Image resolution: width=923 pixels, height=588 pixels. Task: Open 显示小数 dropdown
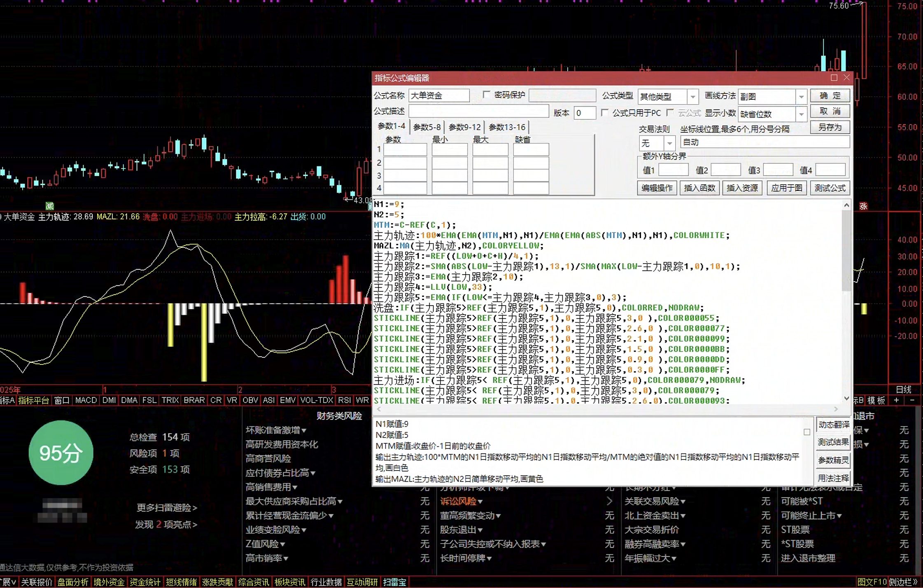pyautogui.click(x=801, y=114)
